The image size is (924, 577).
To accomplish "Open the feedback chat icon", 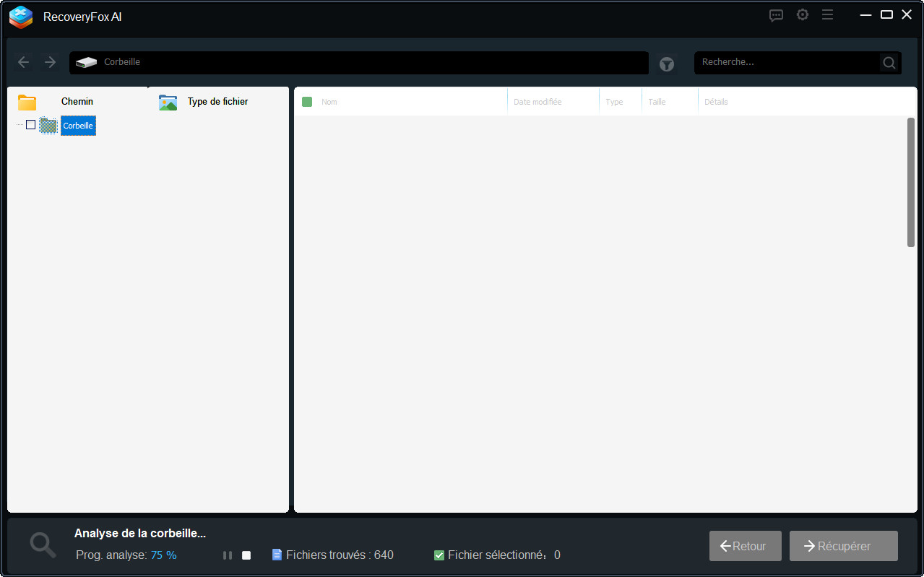I will tap(776, 15).
